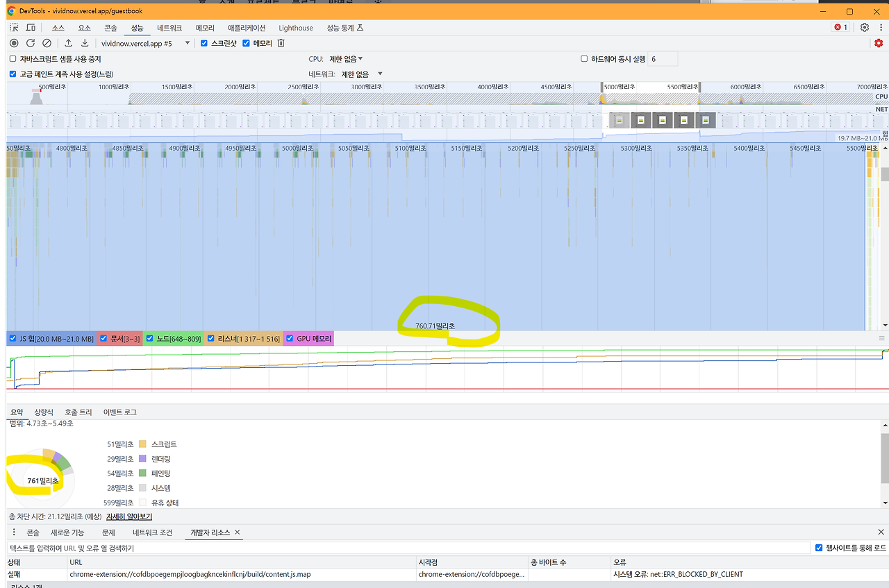The width and height of the screenshot is (889, 588).
Task: Enable 자바스크립트 샘플 사용 중지 checkbox
Action: 13,59
